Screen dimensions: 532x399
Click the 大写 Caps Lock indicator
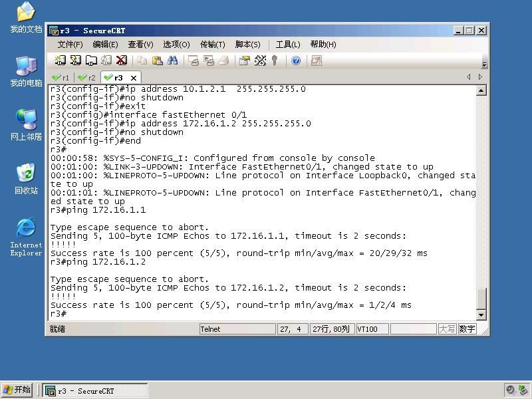pyautogui.click(x=447, y=329)
